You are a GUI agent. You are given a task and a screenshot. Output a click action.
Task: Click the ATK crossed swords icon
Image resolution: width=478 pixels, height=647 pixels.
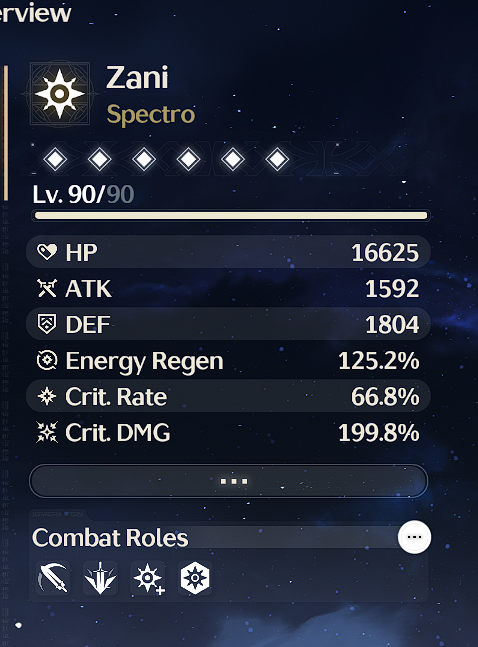(47, 288)
